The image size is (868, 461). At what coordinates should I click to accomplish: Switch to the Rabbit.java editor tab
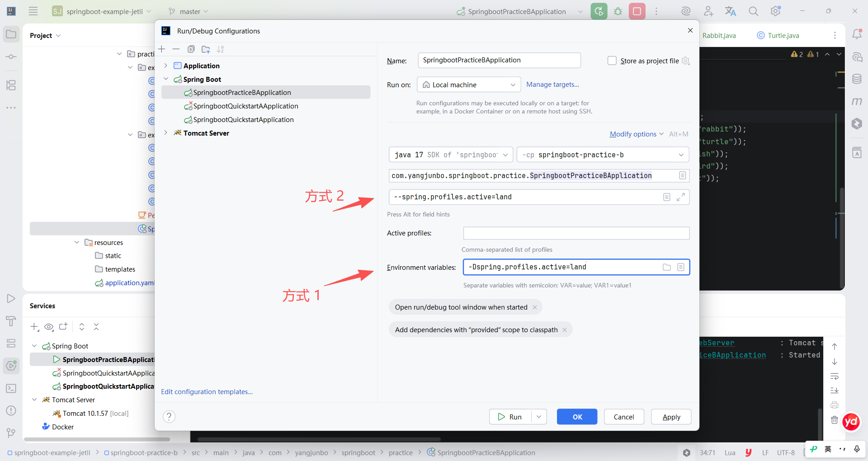click(719, 35)
